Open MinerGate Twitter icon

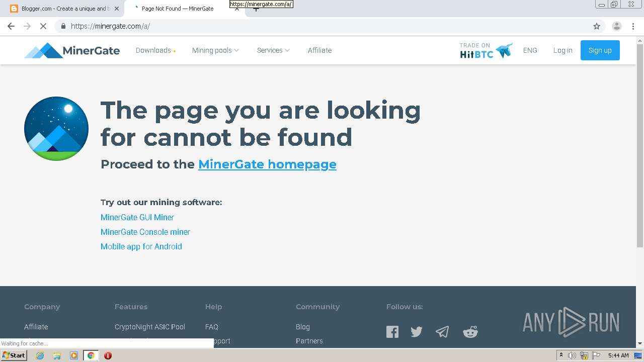tap(417, 332)
